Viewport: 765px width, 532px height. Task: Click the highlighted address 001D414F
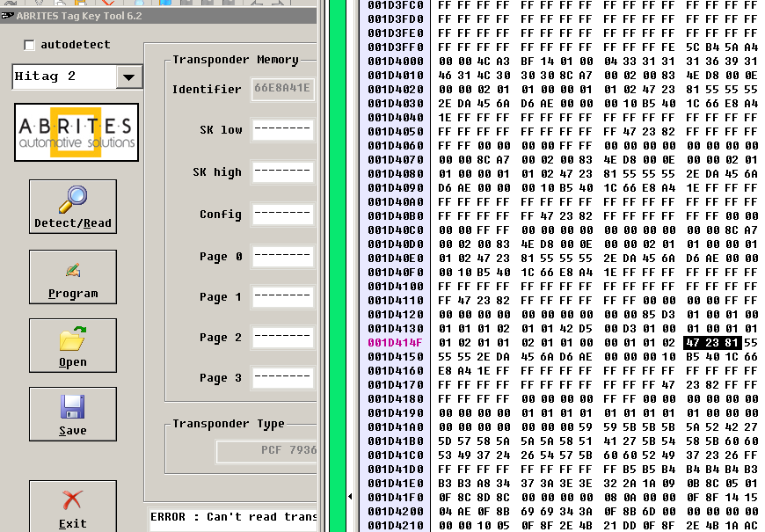[395, 342]
